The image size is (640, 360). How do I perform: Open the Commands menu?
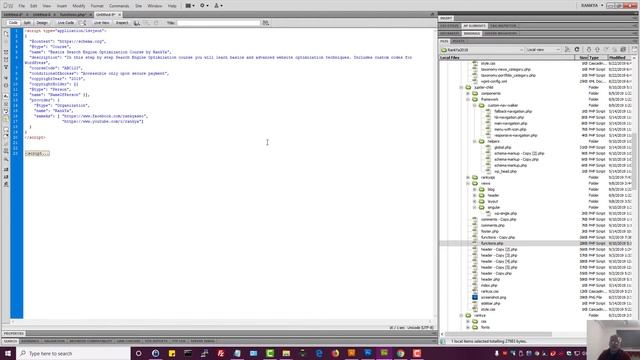[x=119, y=6]
